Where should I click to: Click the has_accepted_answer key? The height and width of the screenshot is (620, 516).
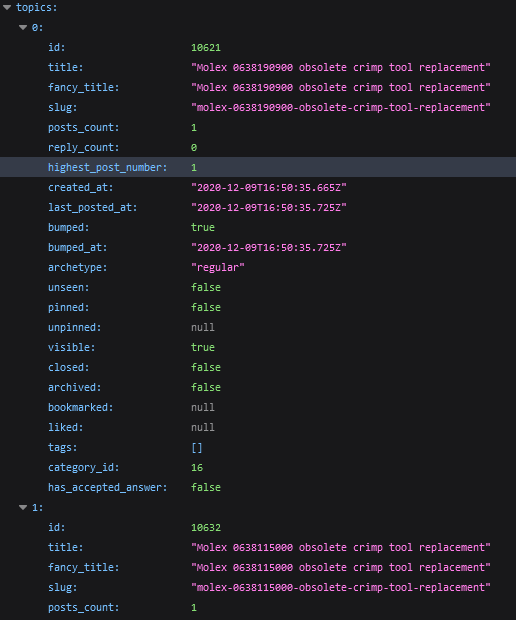(108, 488)
